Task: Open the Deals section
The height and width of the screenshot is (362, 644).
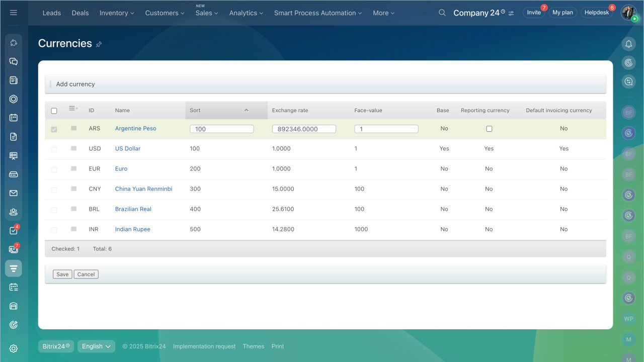Action: pyautogui.click(x=80, y=13)
